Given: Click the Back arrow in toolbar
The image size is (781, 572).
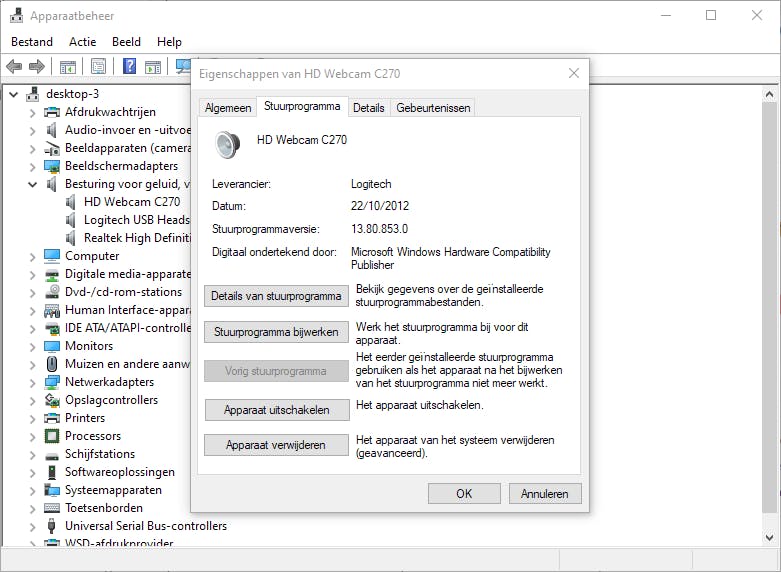Looking at the screenshot, I should [14, 66].
